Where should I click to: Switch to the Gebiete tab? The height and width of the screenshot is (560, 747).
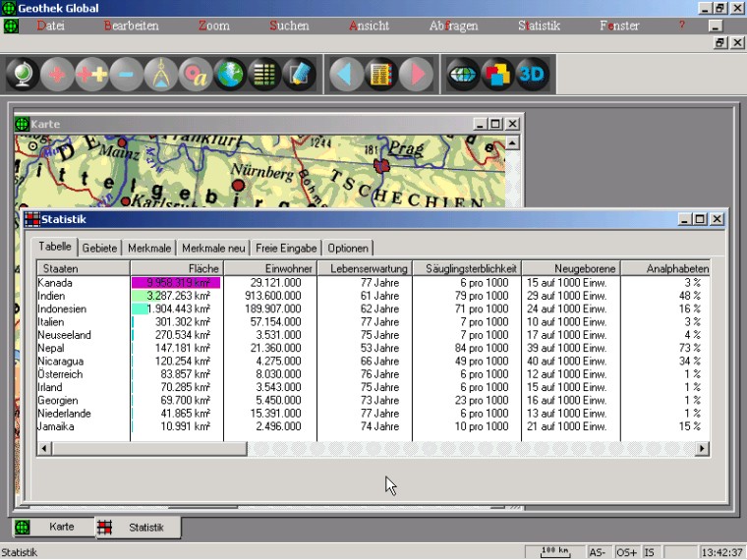coord(100,249)
